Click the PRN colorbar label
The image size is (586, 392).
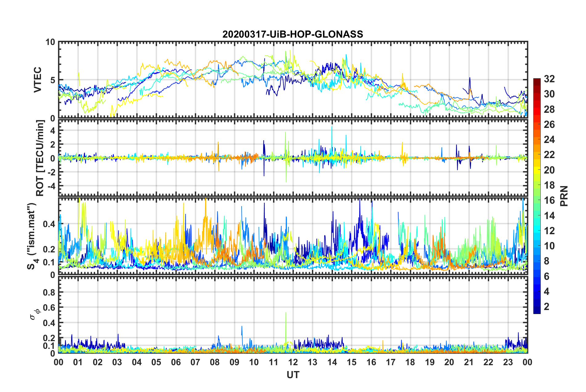pyautogui.click(x=564, y=196)
